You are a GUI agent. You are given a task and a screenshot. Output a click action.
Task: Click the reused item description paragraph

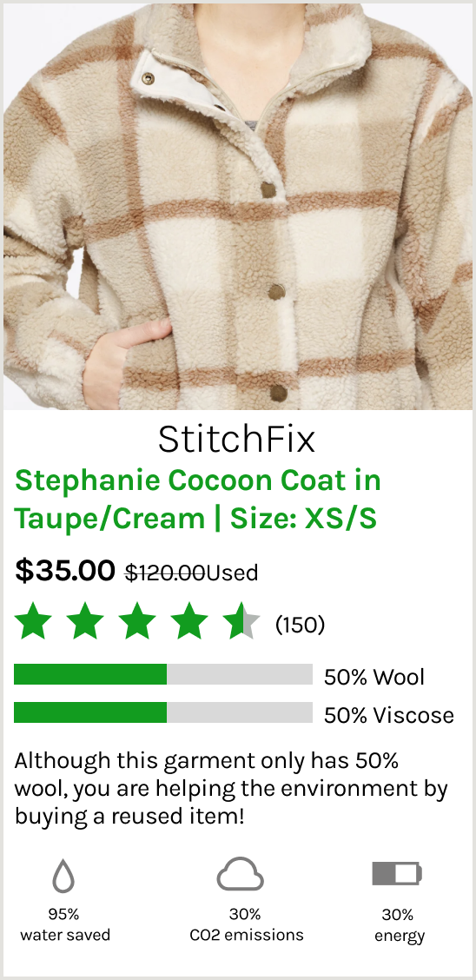(231, 789)
